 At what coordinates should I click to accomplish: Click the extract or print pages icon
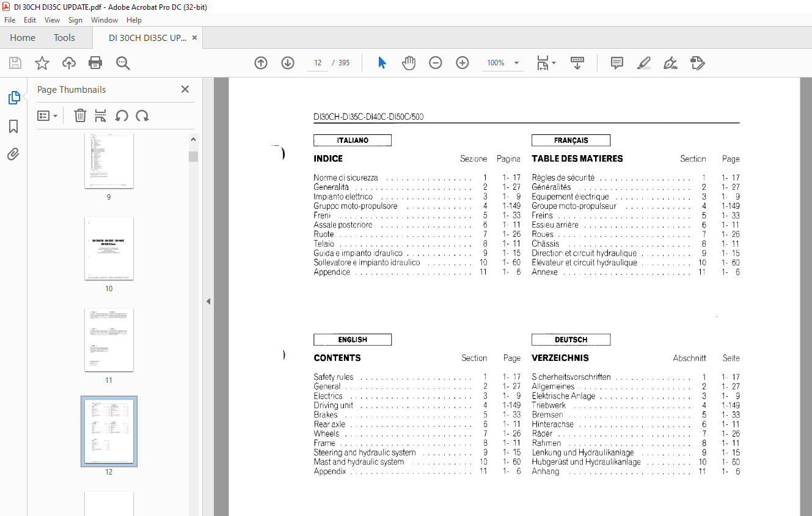point(101,116)
